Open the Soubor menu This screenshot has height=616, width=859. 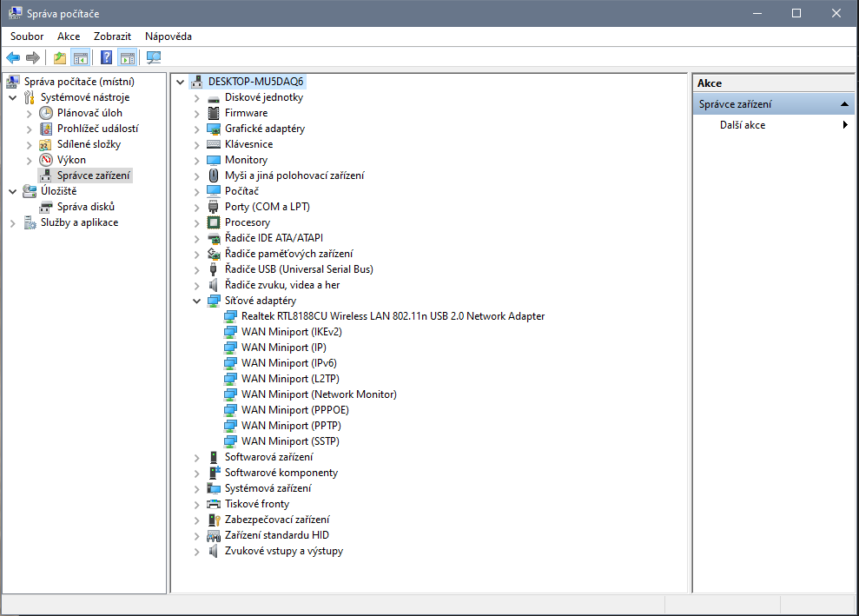[27, 36]
